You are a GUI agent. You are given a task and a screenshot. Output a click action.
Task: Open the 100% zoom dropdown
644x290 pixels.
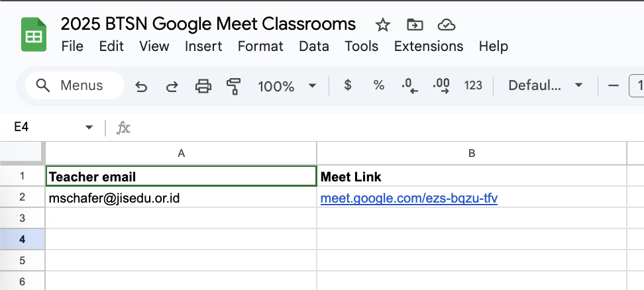pos(287,86)
